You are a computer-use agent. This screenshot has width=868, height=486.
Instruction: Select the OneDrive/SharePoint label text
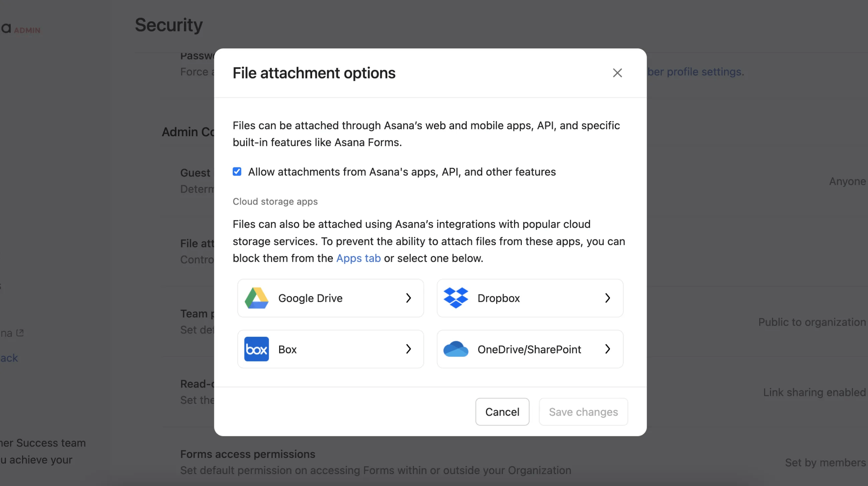(529, 349)
